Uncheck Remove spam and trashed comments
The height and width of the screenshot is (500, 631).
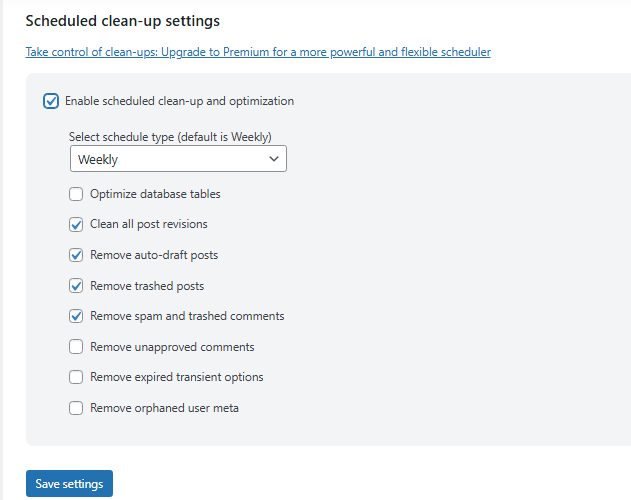click(76, 316)
